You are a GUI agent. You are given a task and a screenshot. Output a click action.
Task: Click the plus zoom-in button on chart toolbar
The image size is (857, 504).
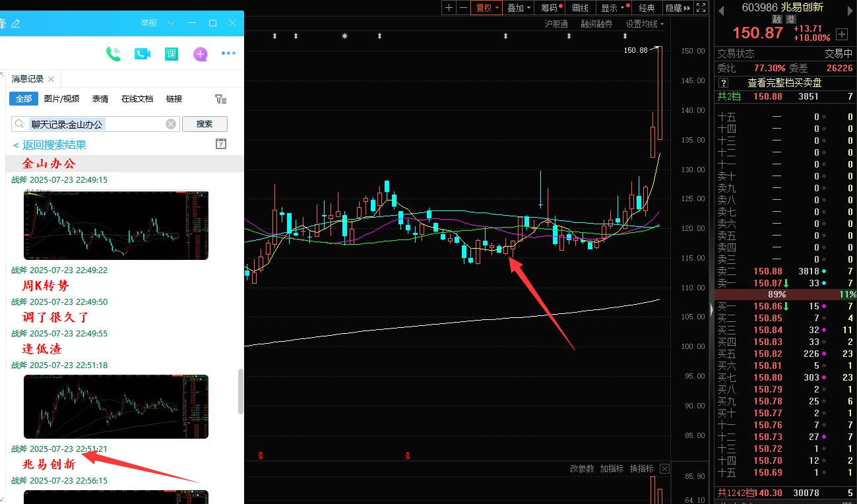[x=449, y=8]
